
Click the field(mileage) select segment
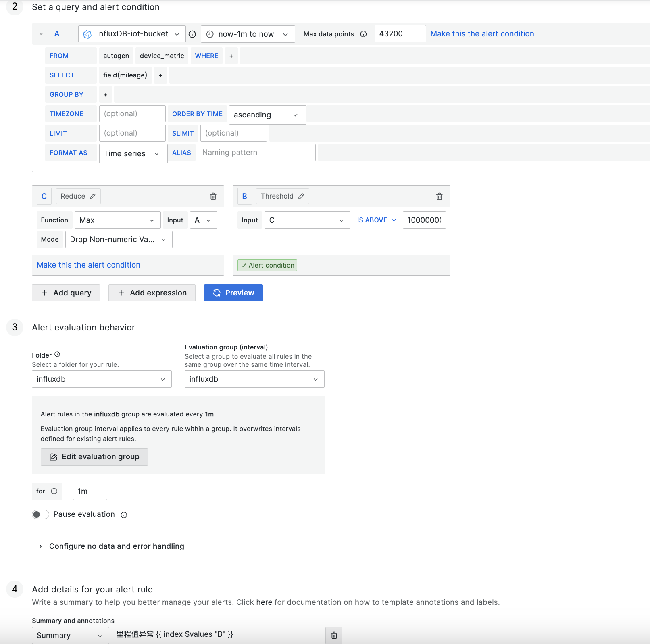click(x=125, y=75)
